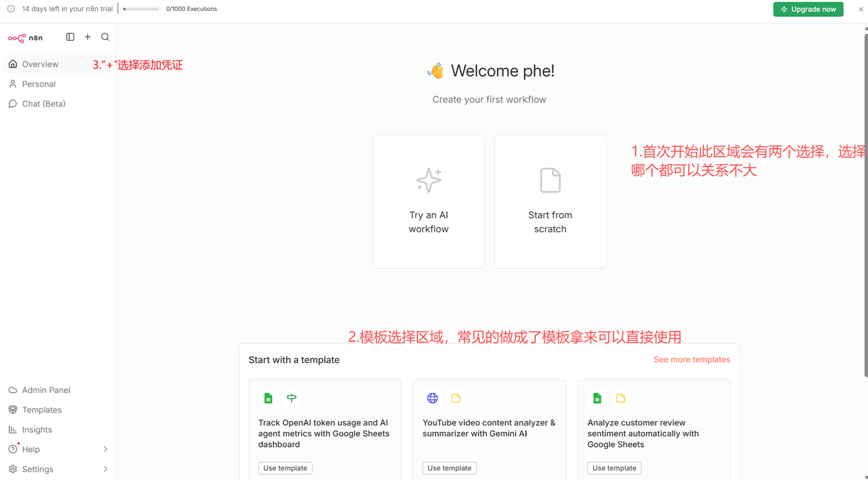Click the waving hand emoji
The height and width of the screenshot is (480, 868).
(x=435, y=71)
